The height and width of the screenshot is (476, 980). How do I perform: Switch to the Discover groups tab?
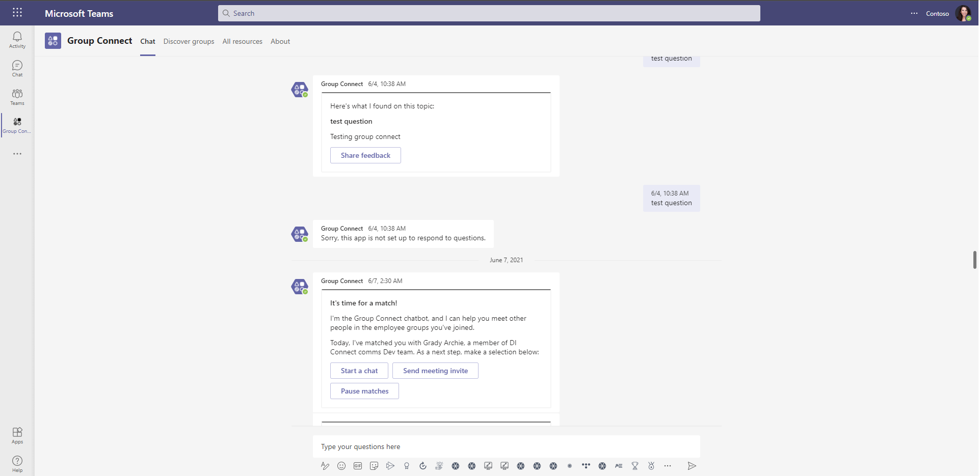[x=189, y=42]
